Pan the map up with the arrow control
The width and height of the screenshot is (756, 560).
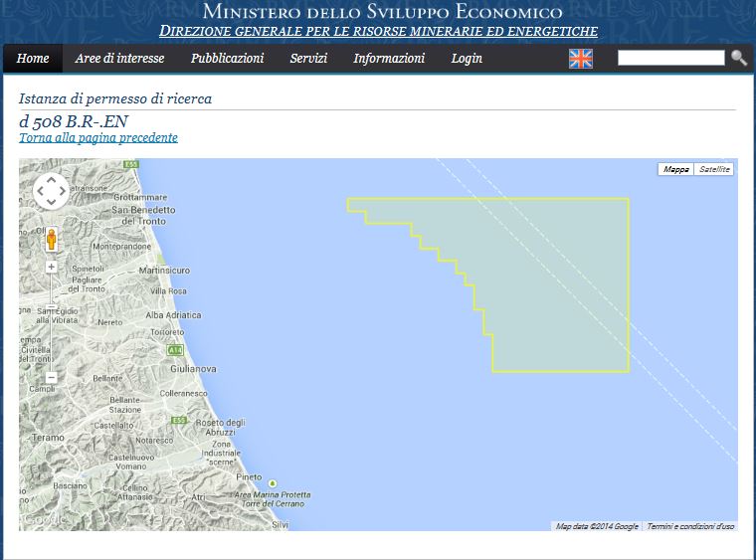(51, 180)
